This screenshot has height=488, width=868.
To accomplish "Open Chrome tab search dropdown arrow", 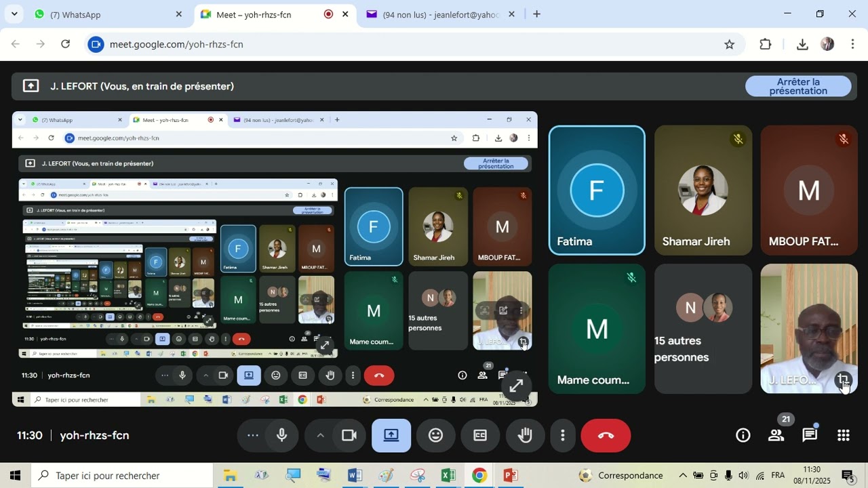I will point(14,14).
